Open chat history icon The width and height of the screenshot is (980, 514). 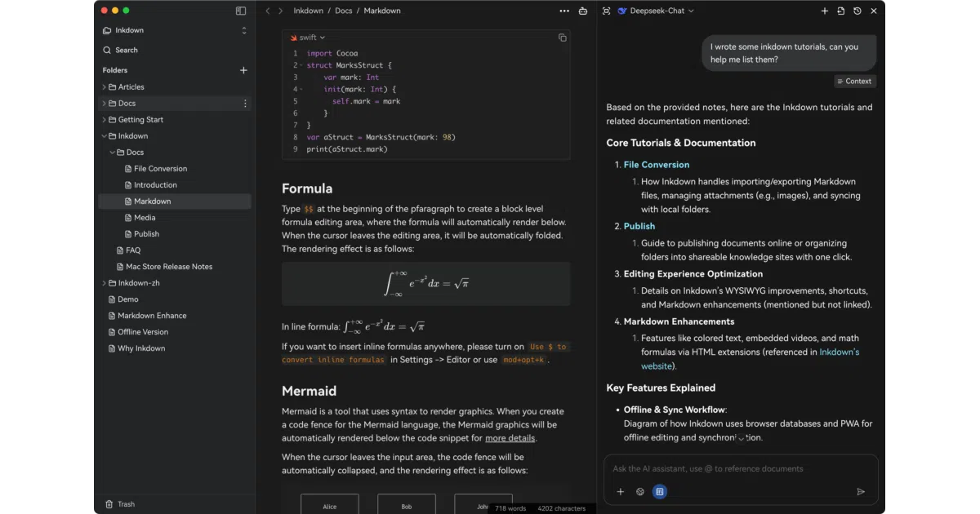[x=857, y=11]
